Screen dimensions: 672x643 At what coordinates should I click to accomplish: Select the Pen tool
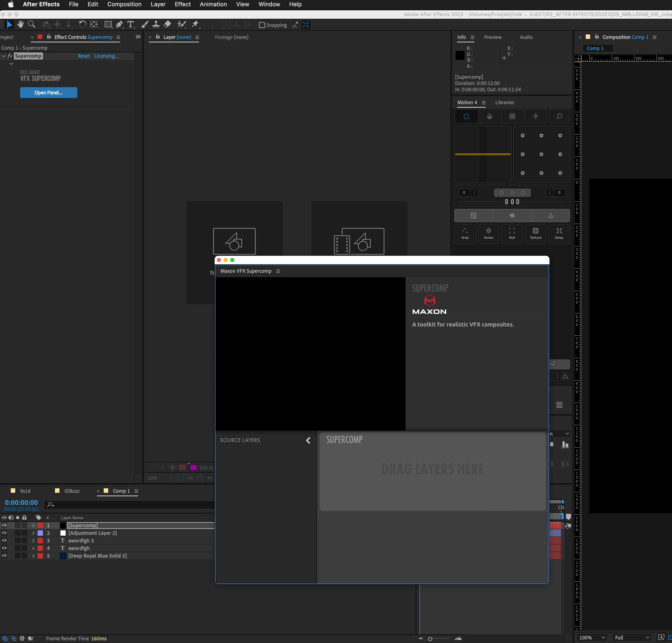[119, 24]
